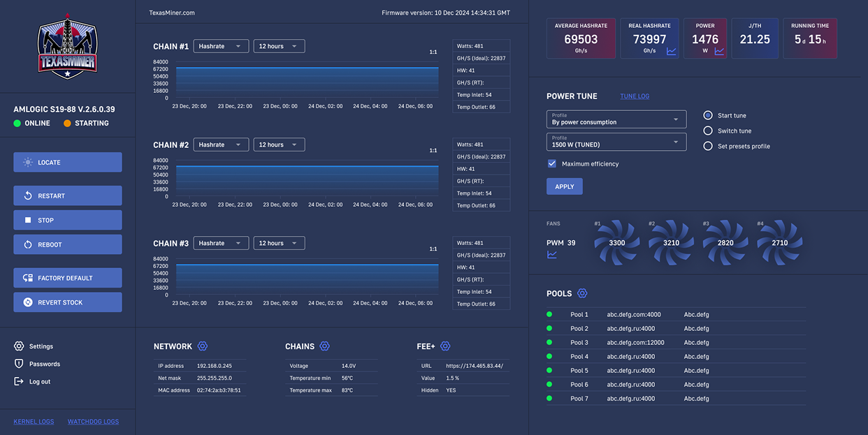This screenshot has height=435, width=868.
Task: Open the Chain #1 Hashrate dropdown
Action: pyautogui.click(x=221, y=45)
